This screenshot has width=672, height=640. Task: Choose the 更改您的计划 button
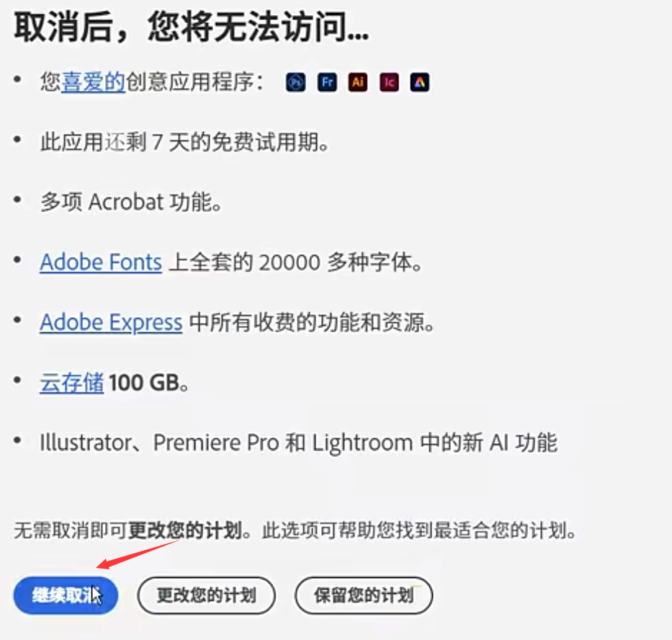206,595
